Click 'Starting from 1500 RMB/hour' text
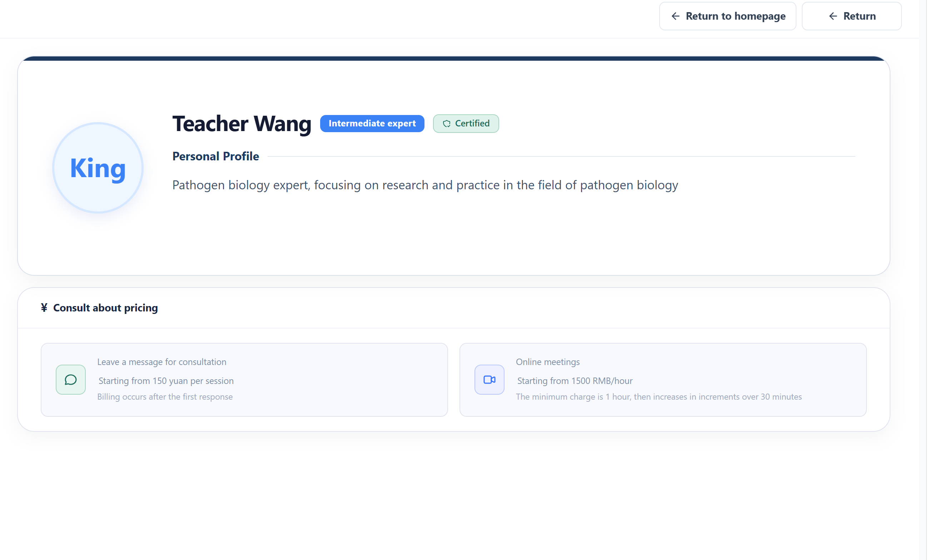929x560 pixels. coord(575,381)
